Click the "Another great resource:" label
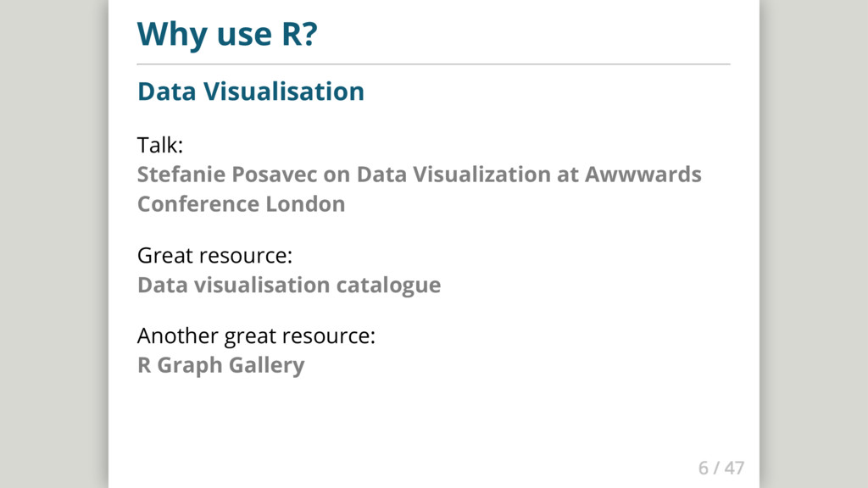The height and width of the screenshot is (488, 868). coord(256,336)
